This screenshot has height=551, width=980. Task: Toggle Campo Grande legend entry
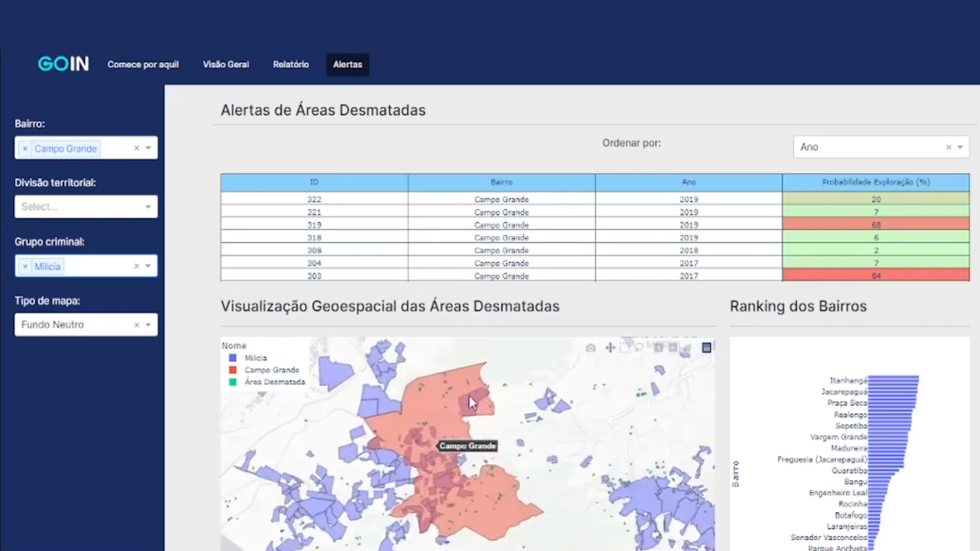tap(272, 370)
